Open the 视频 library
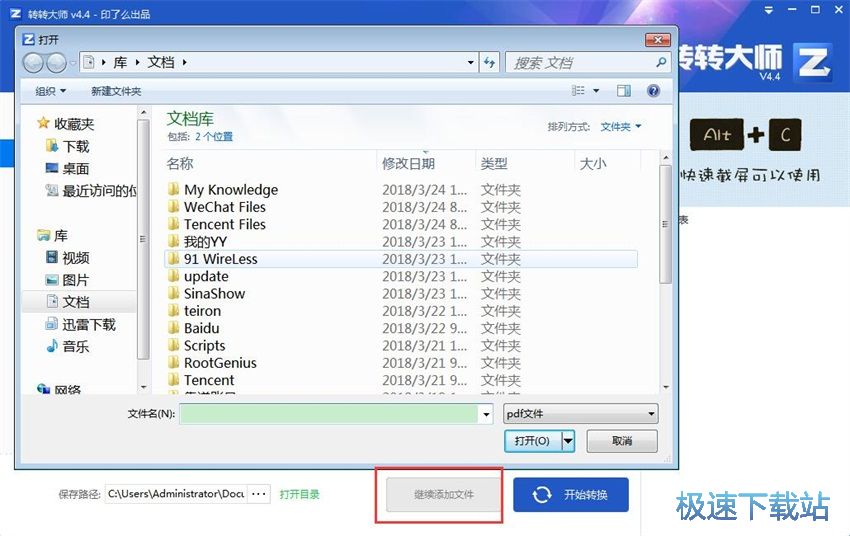The height and width of the screenshot is (536, 850). [68, 257]
